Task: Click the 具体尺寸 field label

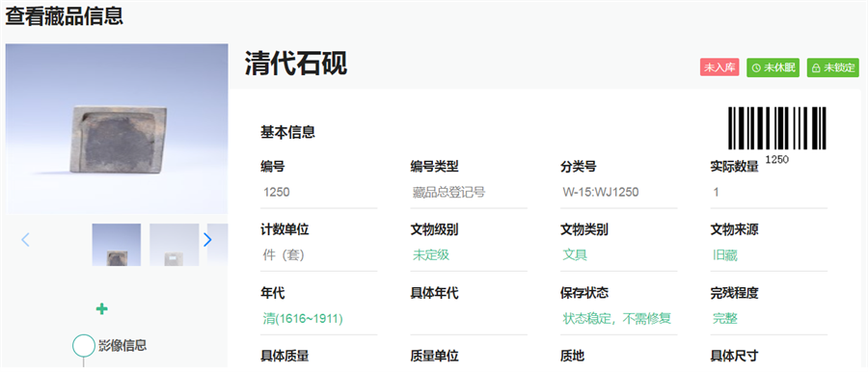Action: click(x=735, y=356)
